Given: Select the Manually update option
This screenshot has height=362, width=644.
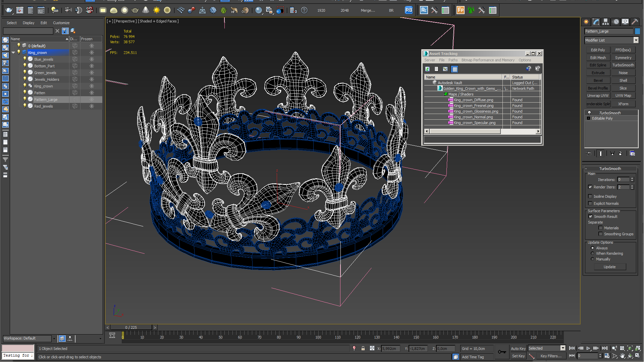Looking at the screenshot, I should pyautogui.click(x=592, y=259).
